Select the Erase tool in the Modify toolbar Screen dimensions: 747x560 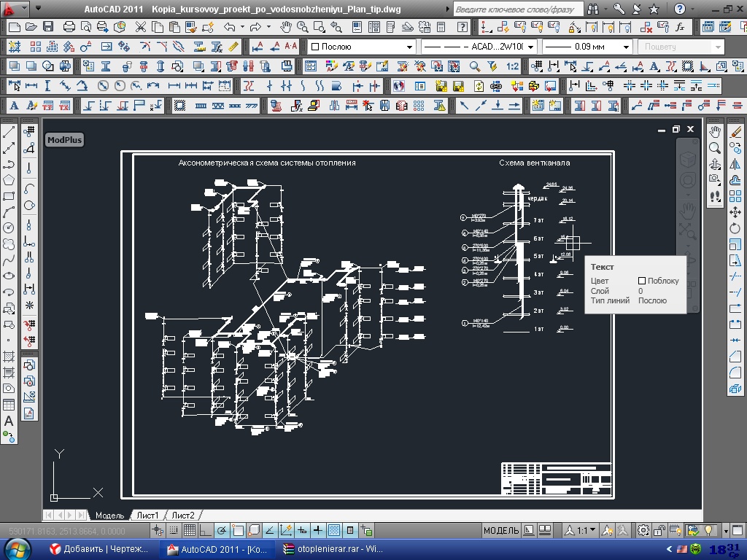pos(735,132)
